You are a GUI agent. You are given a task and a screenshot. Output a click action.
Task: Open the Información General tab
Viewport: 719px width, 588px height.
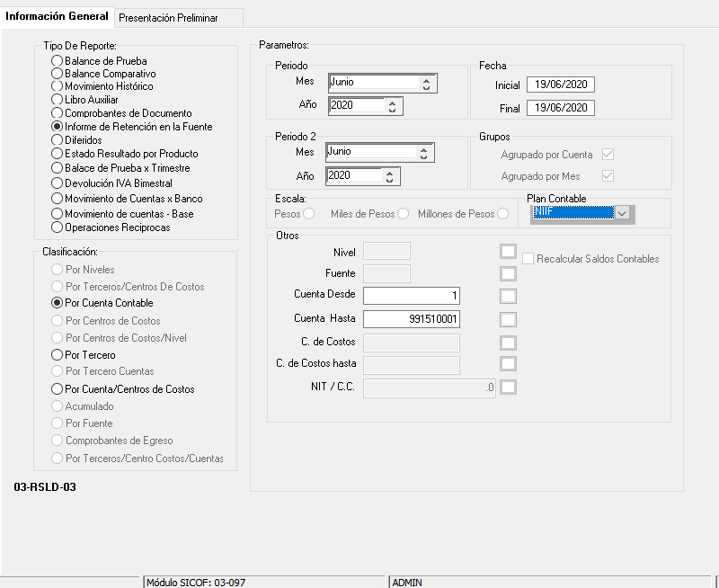tap(58, 16)
